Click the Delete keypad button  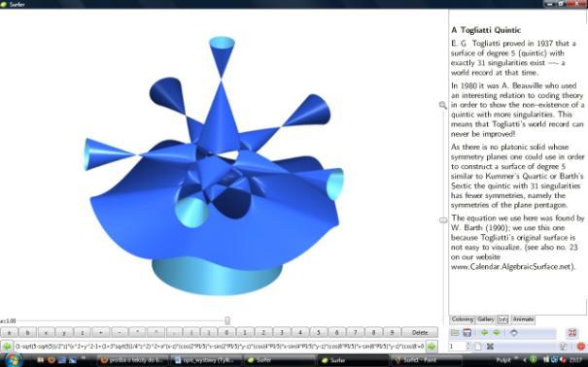coord(420,332)
